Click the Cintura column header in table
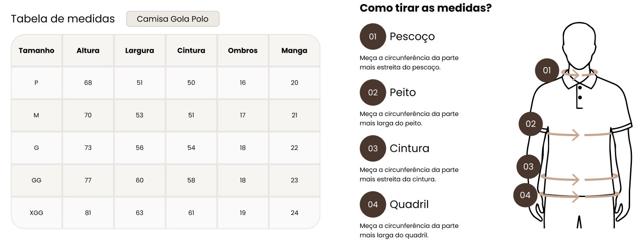The height and width of the screenshot is (240, 644). click(x=191, y=51)
